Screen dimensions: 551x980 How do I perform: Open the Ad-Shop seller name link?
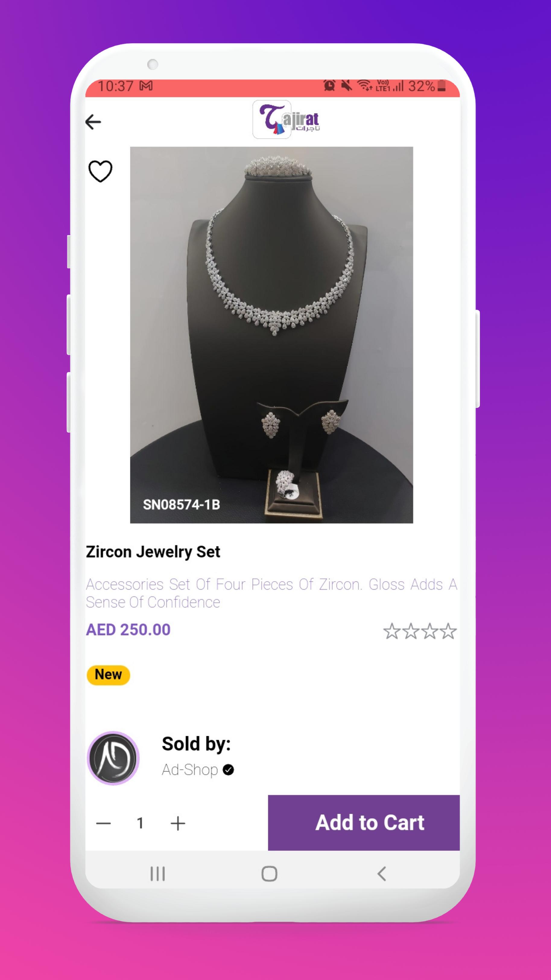[x=190, y=770]
